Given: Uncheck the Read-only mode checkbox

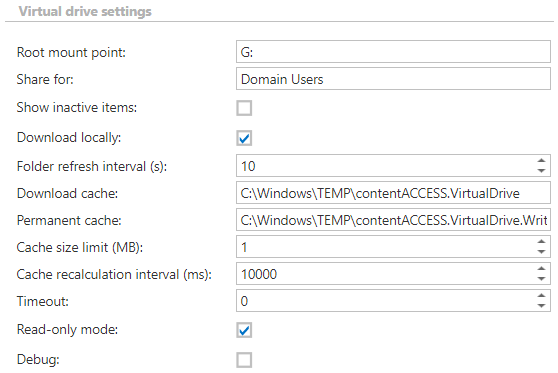Looking at the screenshot, I should click(244, 330).
